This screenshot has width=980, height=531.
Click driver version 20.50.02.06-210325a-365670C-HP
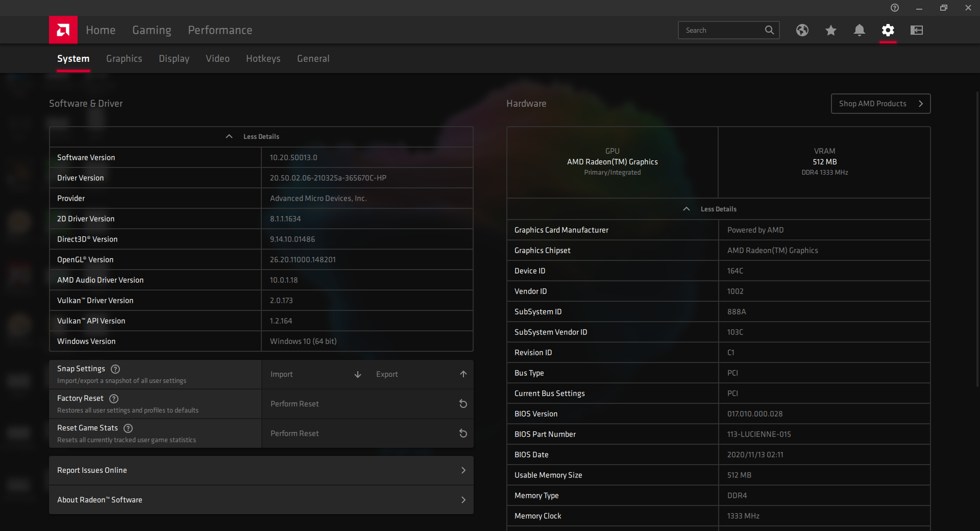pos(328,178)
